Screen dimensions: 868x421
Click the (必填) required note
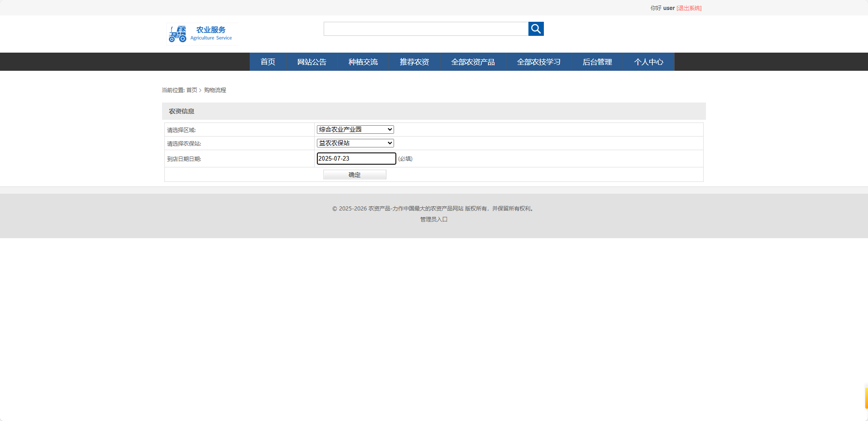tap(405, 159)
